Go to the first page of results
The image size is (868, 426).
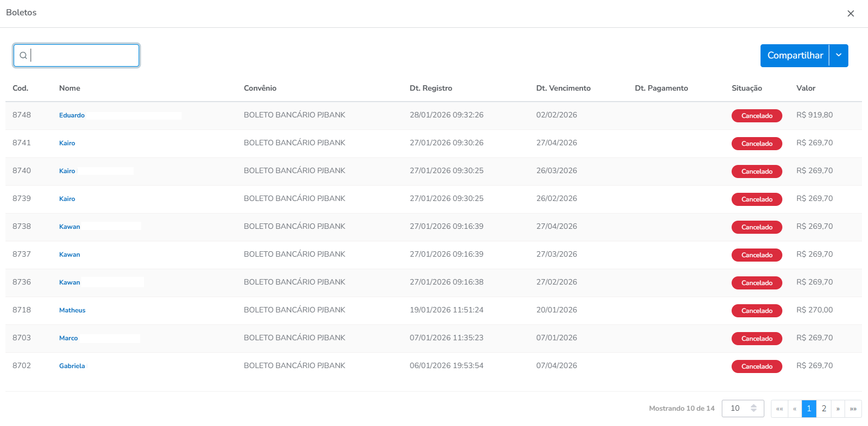pyautogui.click(x=779, y=409)
